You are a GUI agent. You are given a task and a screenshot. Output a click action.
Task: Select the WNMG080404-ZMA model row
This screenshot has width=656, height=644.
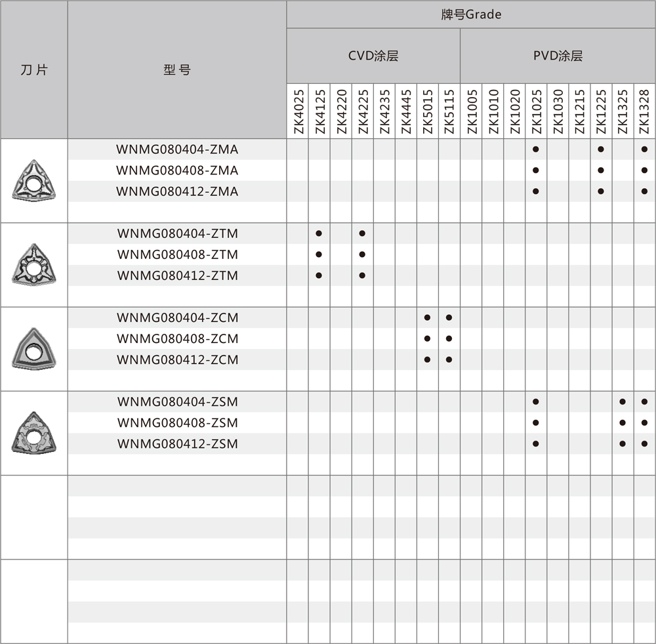pos(177,150)
